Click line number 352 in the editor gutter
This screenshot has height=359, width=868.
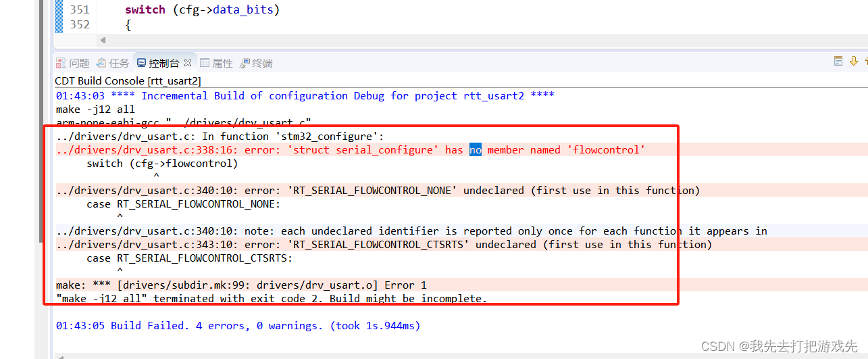click(80, 24)
